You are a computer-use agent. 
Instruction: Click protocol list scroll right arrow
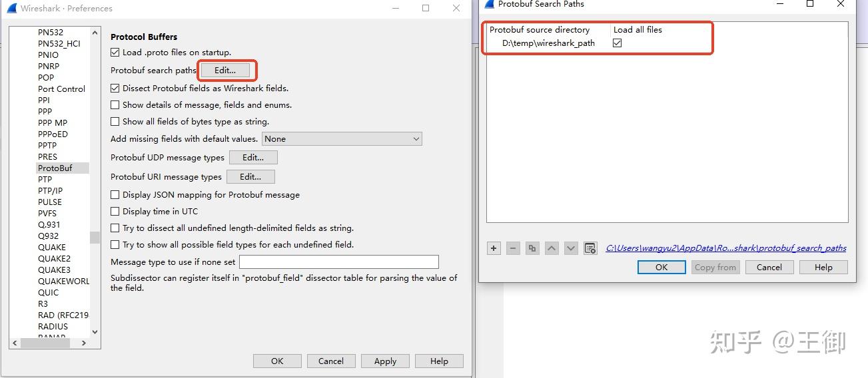click(x=84, y=343)
